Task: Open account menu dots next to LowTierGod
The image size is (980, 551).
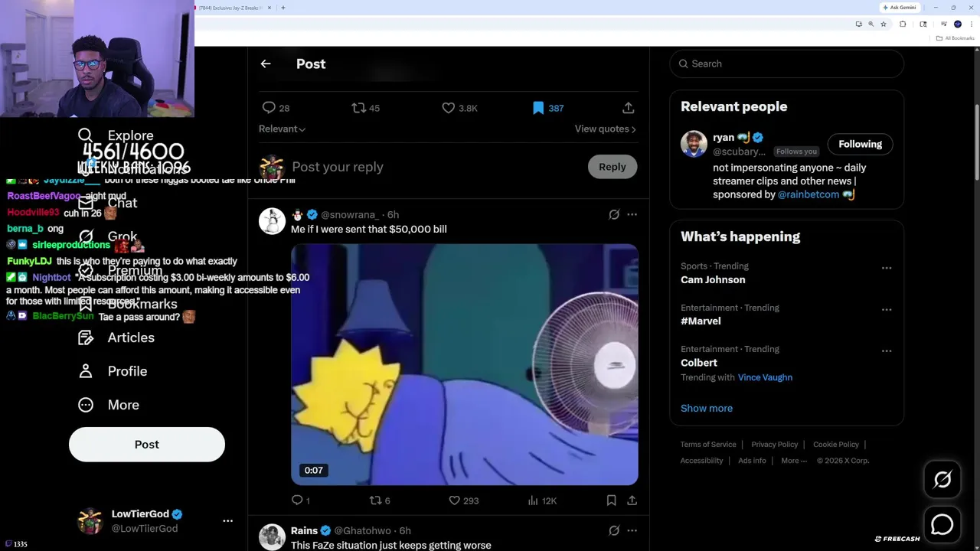Action: click(x=227, y=520)
